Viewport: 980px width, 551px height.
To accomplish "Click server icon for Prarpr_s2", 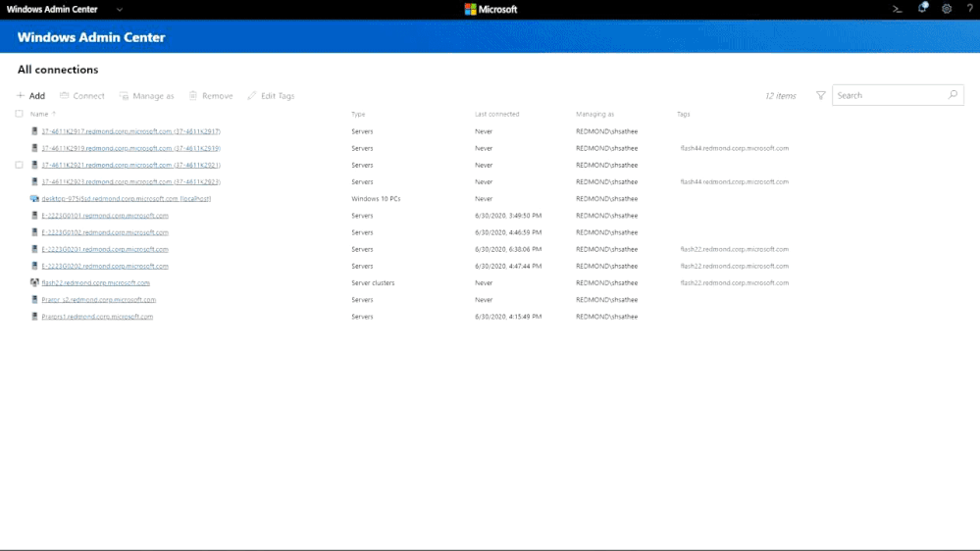I will tap(34, 300).
